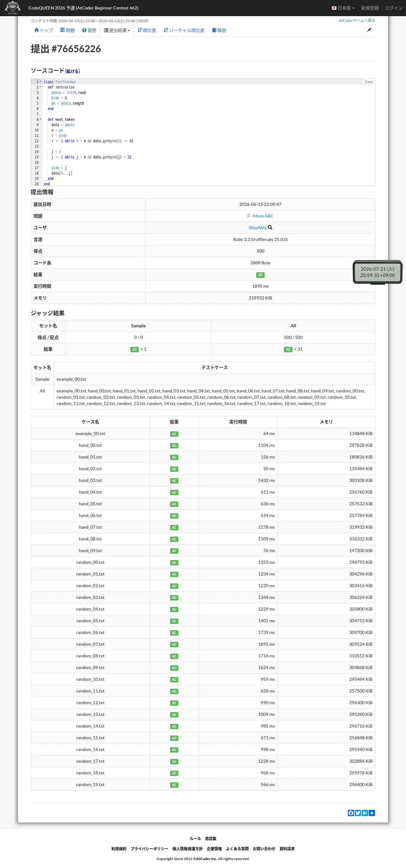Click the blue plus share icon
The width and height of the screenshot is (406, 868).
point(372,813)
